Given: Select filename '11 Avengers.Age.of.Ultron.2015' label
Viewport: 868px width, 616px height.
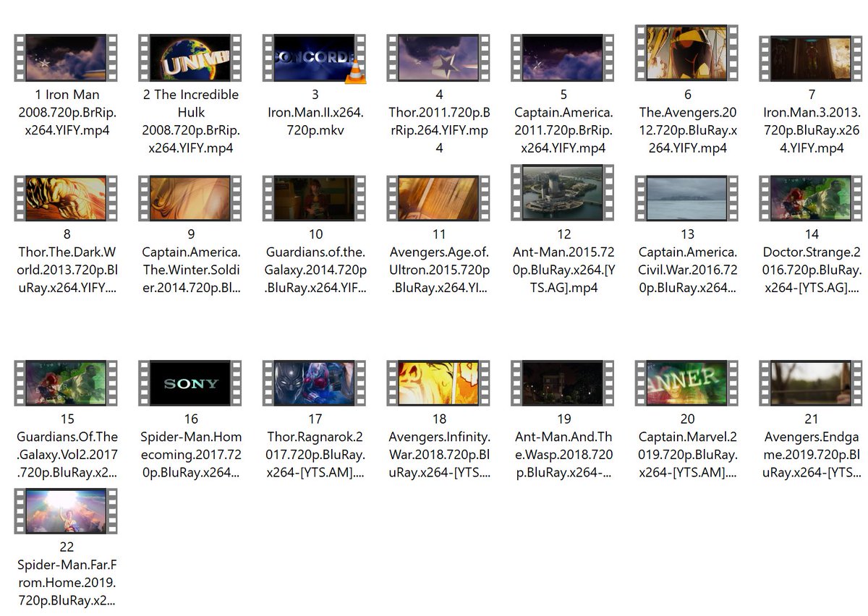Looking at the screenshot, I should 439,261.
